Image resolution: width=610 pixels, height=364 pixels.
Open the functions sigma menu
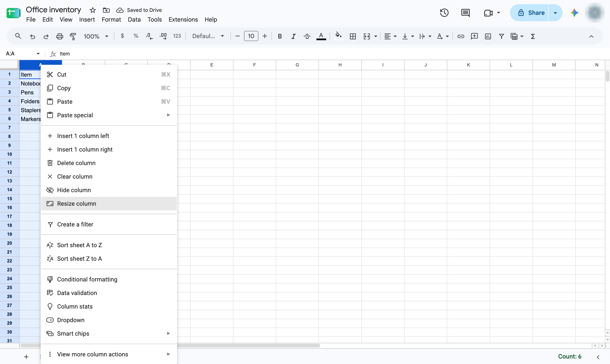pos(533,36)
